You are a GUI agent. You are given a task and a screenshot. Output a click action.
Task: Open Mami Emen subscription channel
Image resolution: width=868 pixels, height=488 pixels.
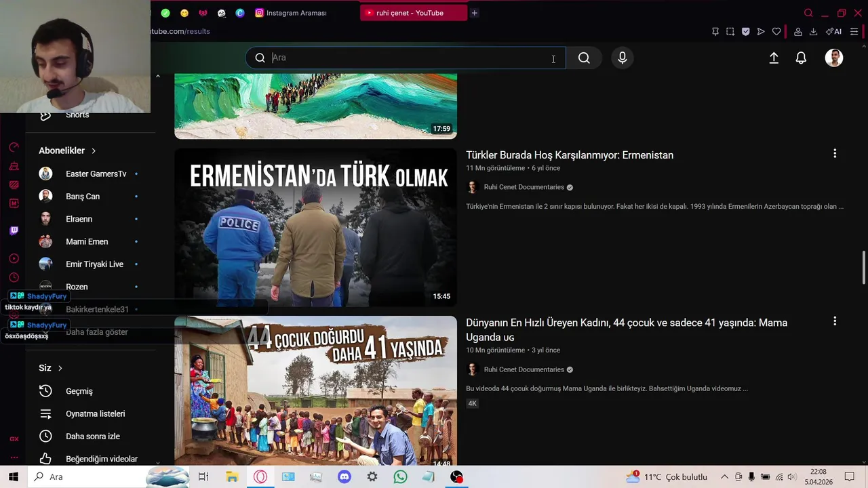(87, 242)
